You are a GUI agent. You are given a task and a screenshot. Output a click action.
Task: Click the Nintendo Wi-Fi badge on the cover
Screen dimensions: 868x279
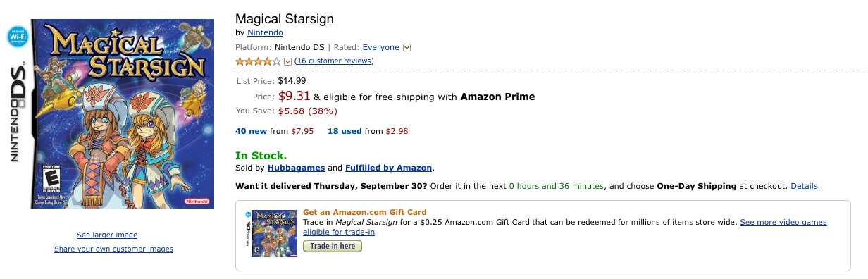(x=18, y=37)
